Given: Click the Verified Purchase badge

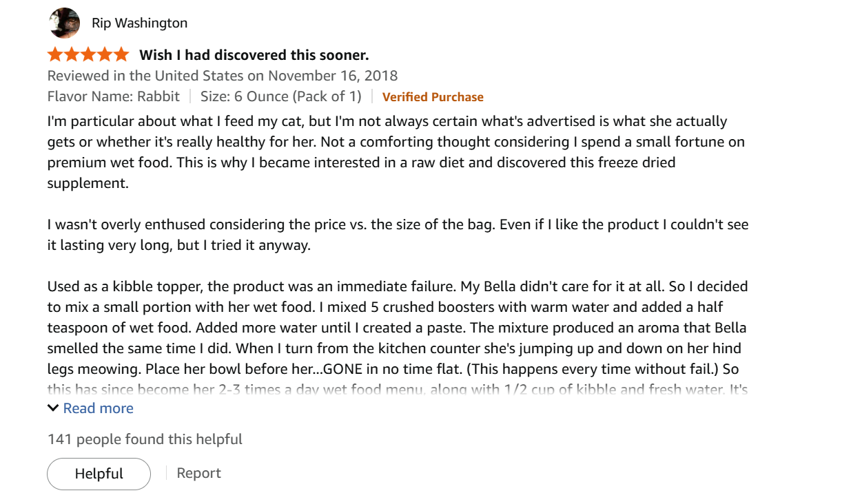Looking at the screenshot, I should click(x=433, y=96).
